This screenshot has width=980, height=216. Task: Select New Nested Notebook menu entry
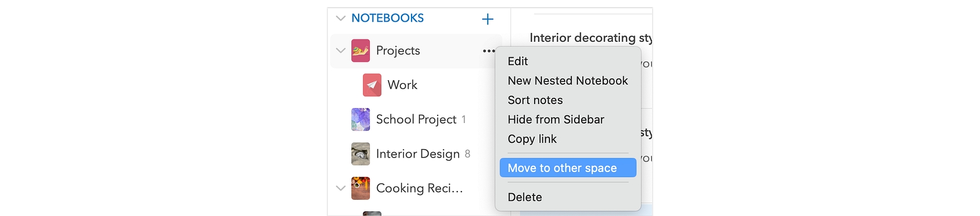coord(568,81)
